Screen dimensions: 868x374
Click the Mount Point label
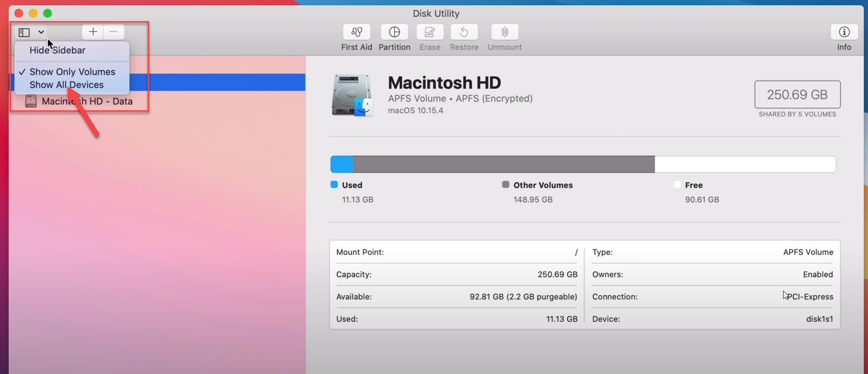point(360,252)
